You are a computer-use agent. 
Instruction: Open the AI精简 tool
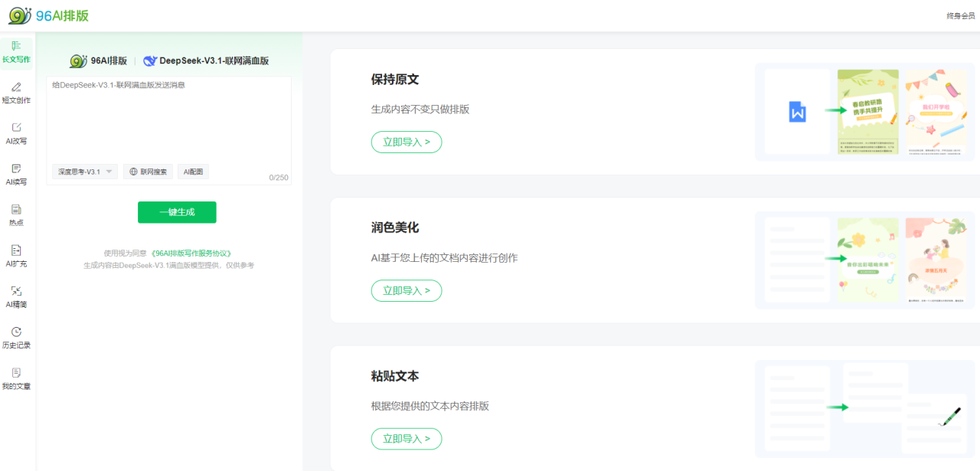coord(16,296)
